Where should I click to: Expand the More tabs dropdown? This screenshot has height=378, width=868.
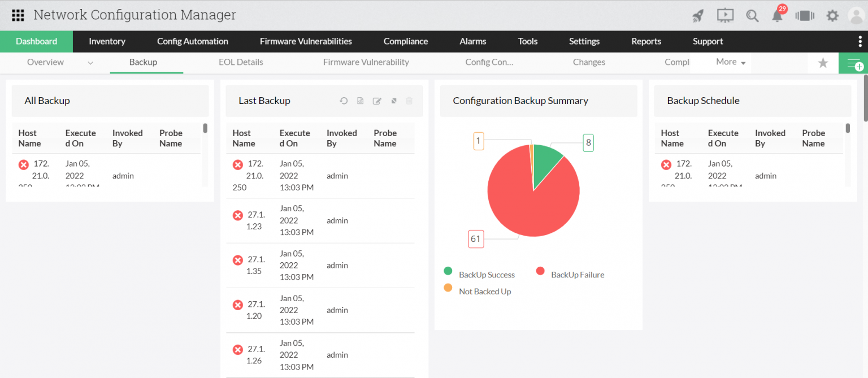click(x=731, y=62)
